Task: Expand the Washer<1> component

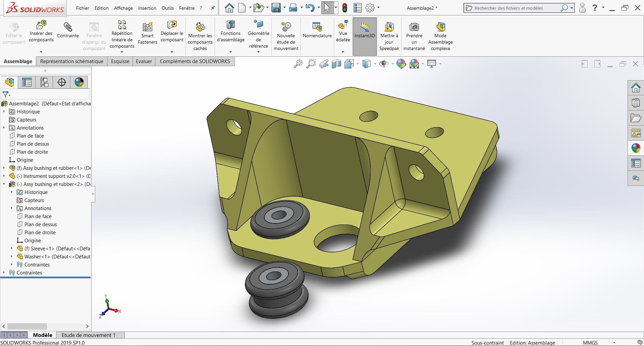Action: [x=12, y=256]
